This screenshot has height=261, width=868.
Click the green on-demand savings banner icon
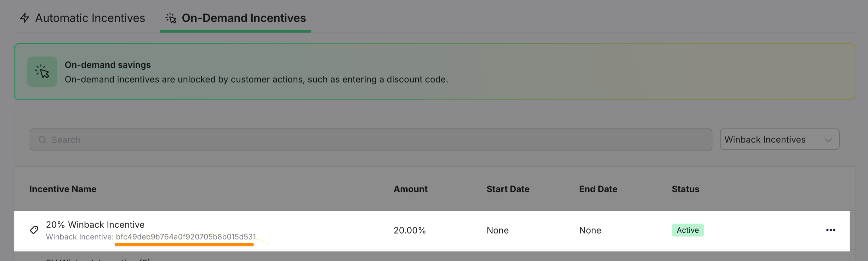point(42,72)
